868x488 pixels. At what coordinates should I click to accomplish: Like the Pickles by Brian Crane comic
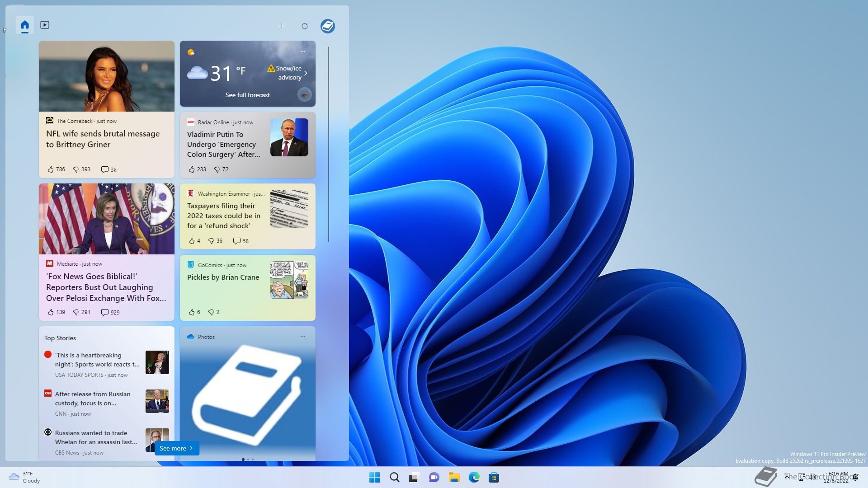194,312
